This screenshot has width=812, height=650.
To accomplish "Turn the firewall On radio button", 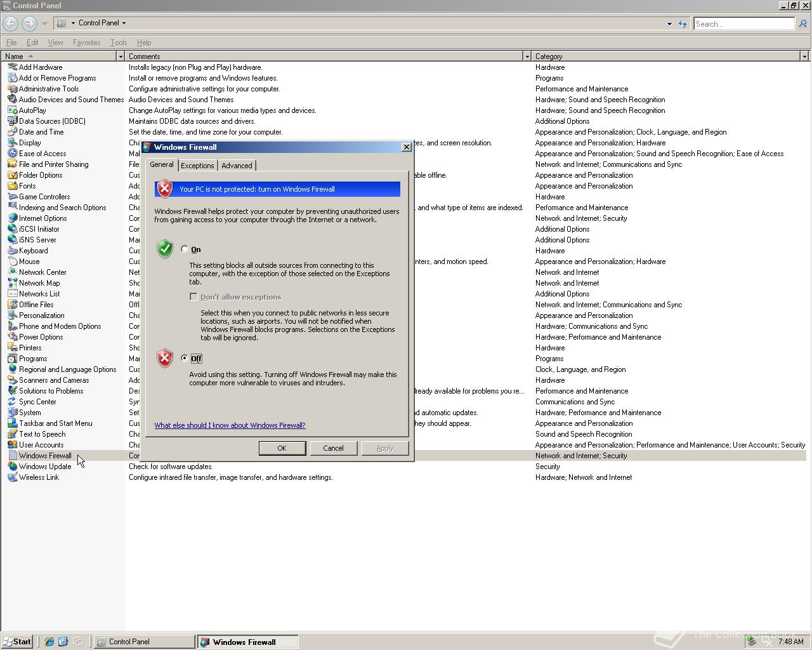I will tap(185, 249).
